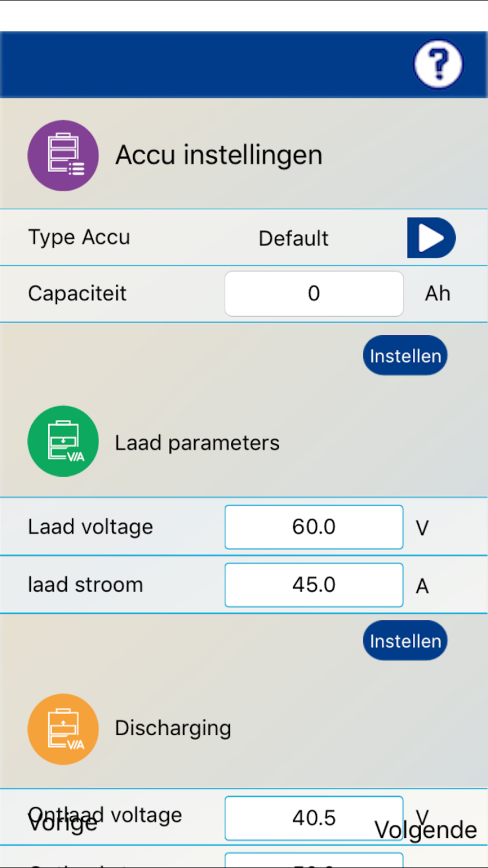Screen dimensions: 488x868
Task: Click the orange Discharging battery icon
Action: tap(63, 728)
